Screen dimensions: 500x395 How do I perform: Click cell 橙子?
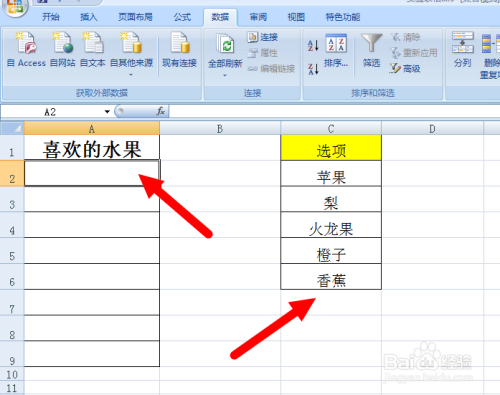(x=331, y=251)
